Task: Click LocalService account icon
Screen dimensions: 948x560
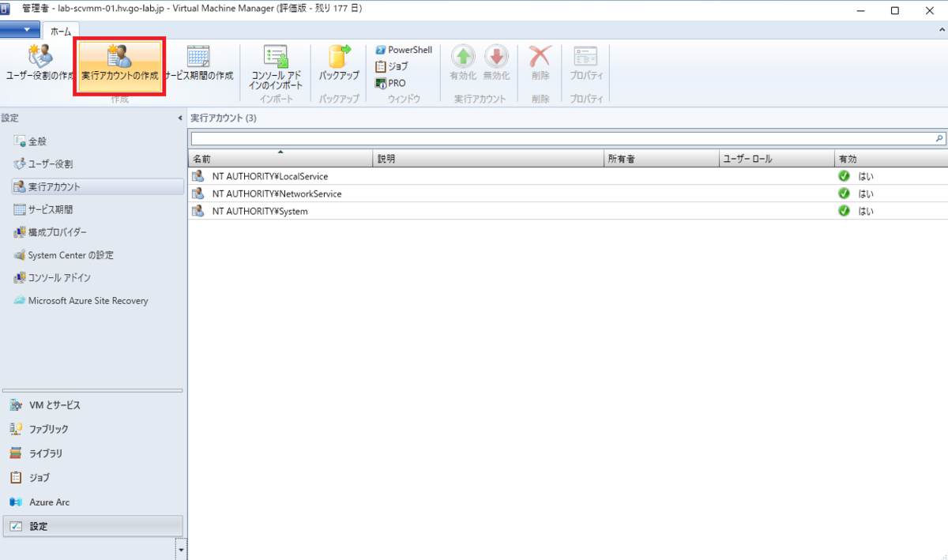Action: point(198,176)
